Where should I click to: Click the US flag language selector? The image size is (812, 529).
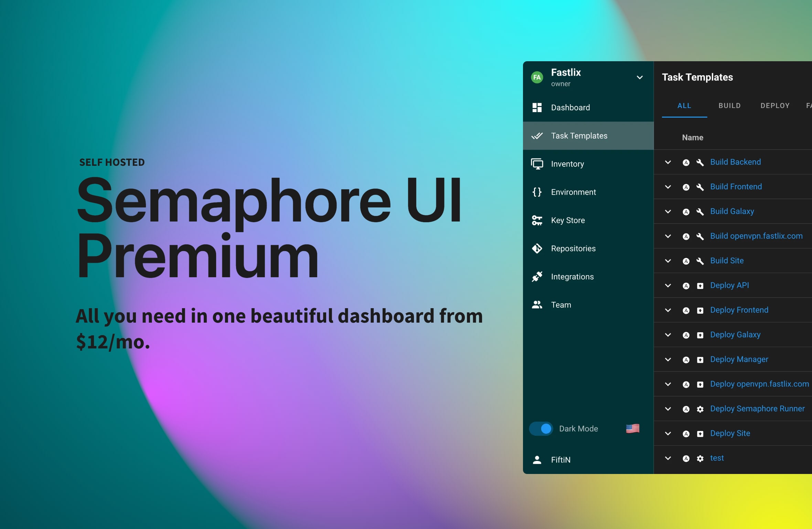tap(633, 429)
